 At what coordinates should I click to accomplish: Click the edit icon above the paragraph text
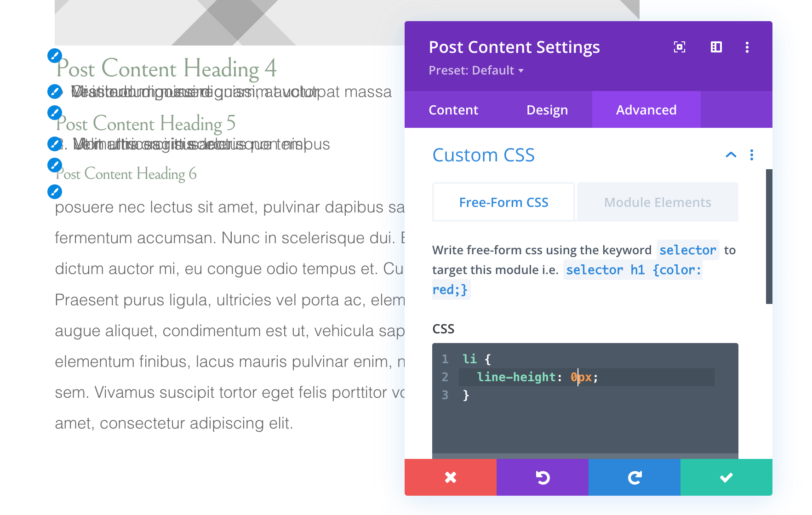point(55,192)
